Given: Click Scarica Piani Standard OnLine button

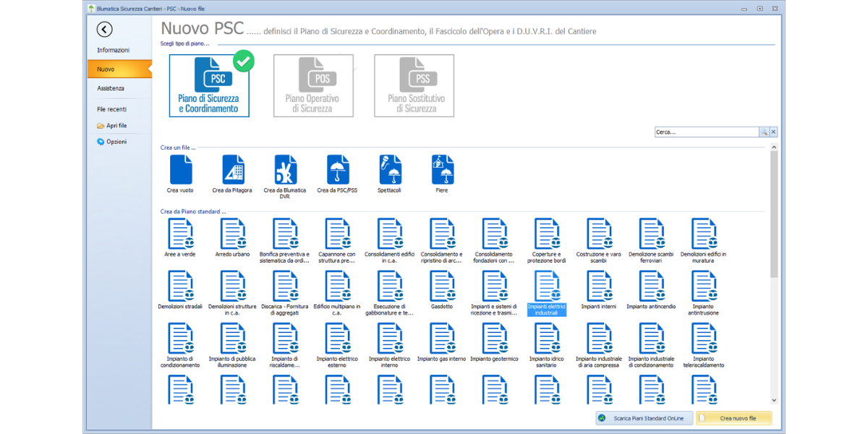Looking at the screenshot, I should point(644,418).
